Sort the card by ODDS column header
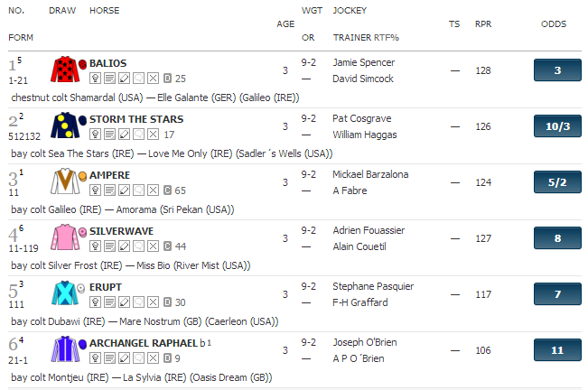 coord(554,24)
